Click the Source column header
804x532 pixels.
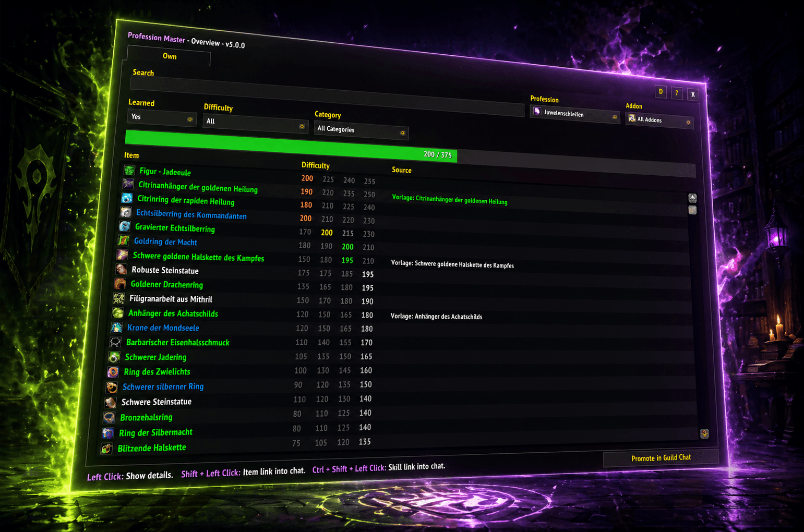[x=402, y=170]
